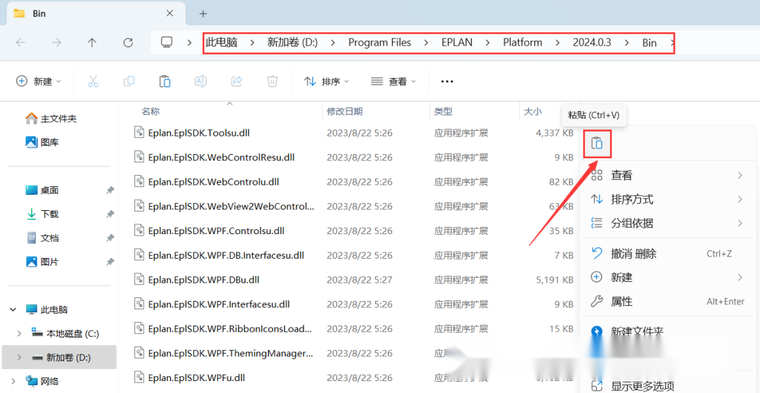Close the Bin tab
Viewport: 760px width, 393px height.
[x=170, y=14]
